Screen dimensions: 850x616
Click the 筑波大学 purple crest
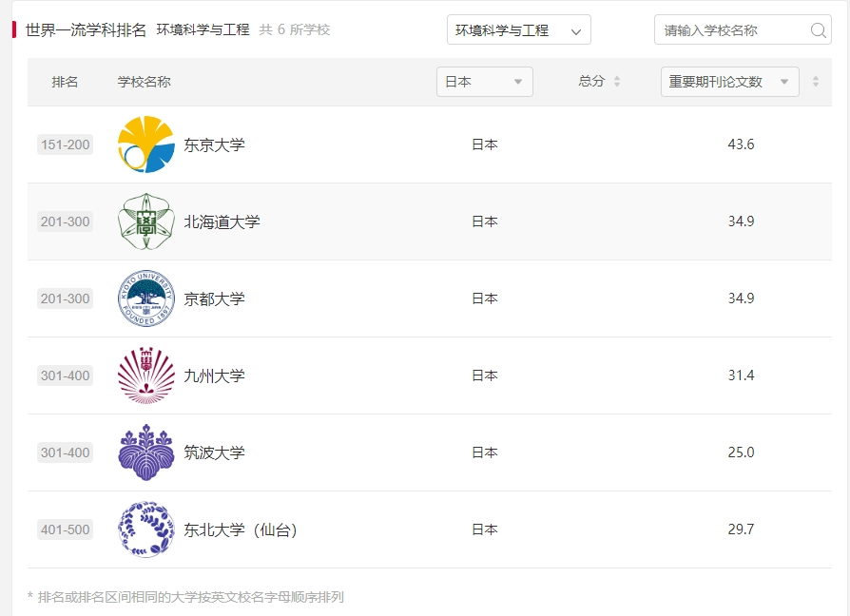pyautogui.click(x=146, y=452)
